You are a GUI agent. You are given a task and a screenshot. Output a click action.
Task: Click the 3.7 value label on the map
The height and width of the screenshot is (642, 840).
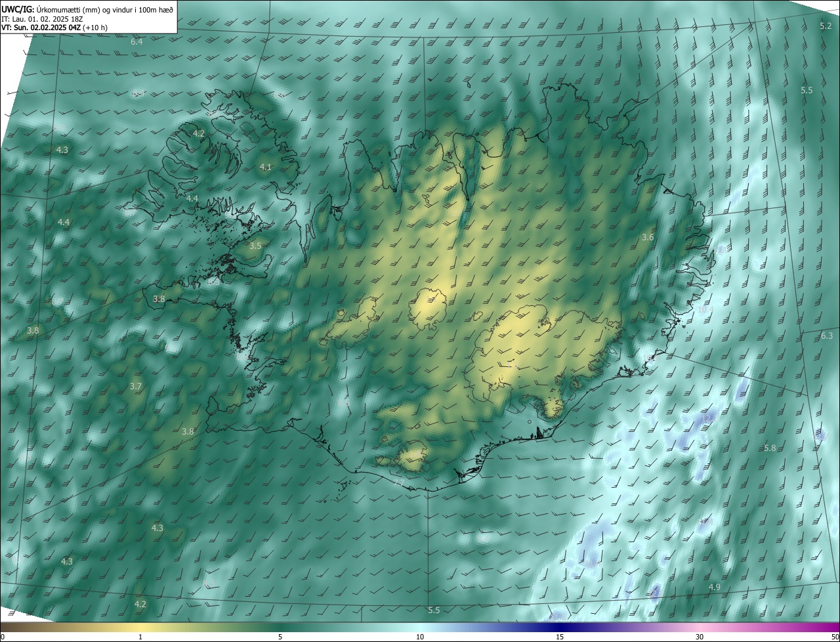[136, 387]
